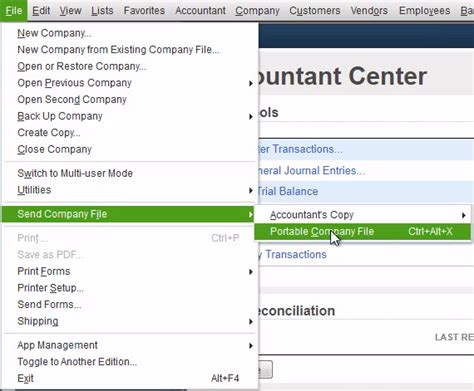Switch to Multi-user Mode

[129, 173]
